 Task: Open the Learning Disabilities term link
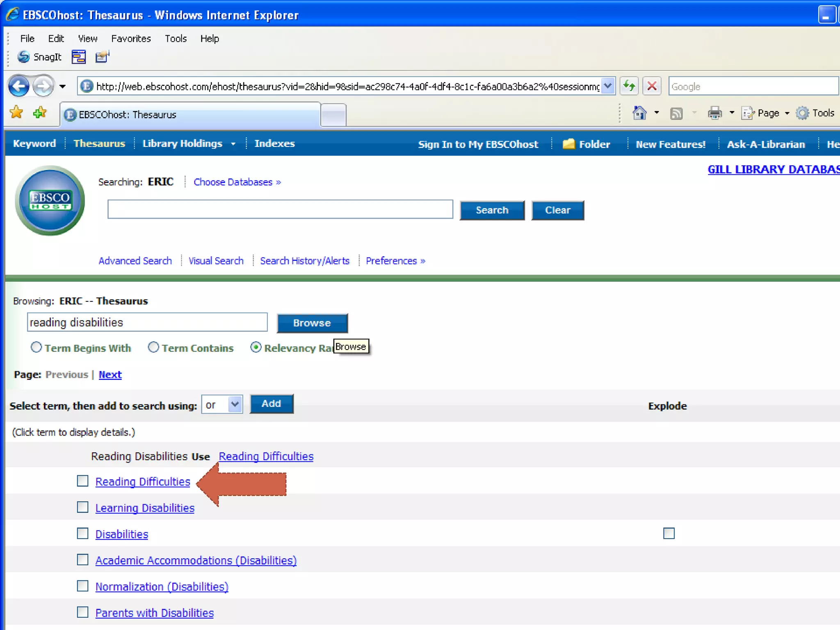(145, 508)
